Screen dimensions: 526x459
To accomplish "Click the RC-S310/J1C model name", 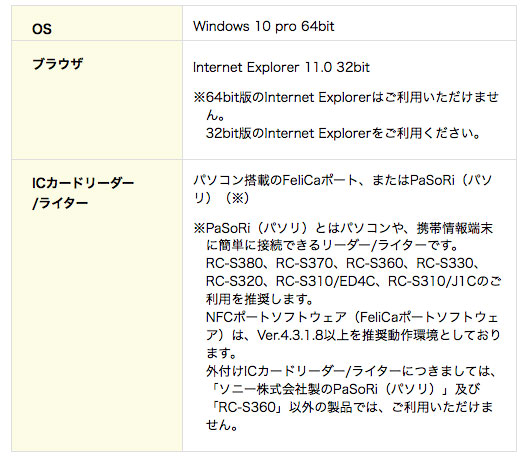I will tap(432, 281).
